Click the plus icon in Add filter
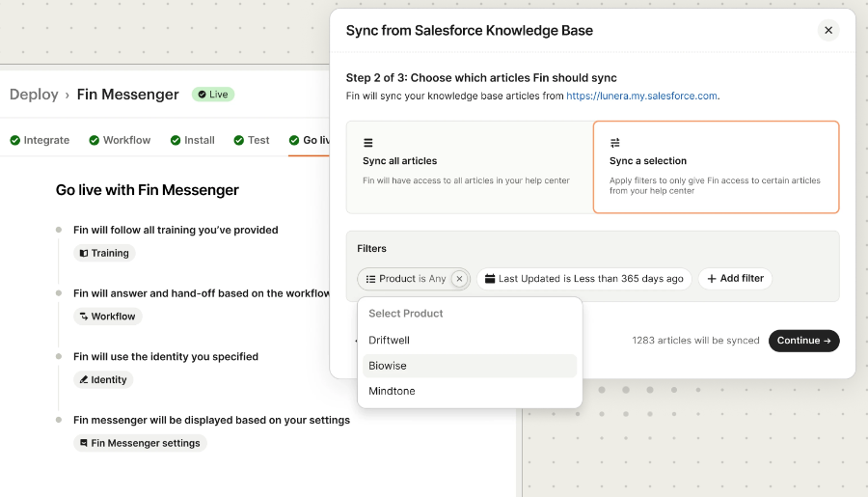This screenshot has width=868, height=497. coord(712,279)
